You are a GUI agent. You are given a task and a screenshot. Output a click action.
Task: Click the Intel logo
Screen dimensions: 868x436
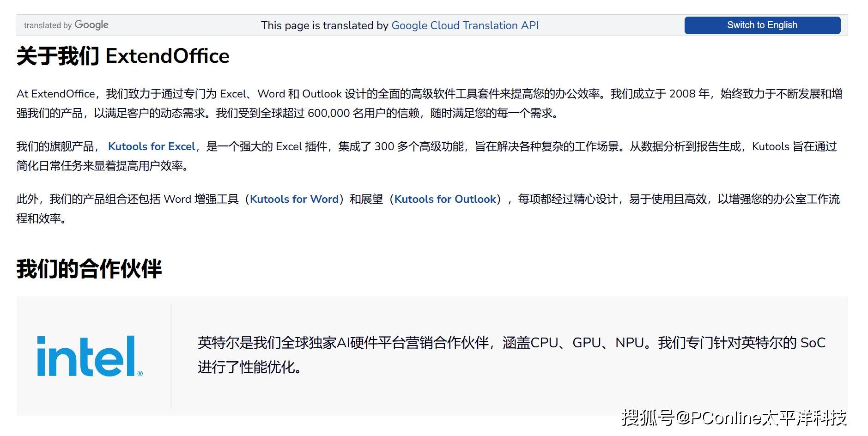pyautogui.click(x=86, y=356)
